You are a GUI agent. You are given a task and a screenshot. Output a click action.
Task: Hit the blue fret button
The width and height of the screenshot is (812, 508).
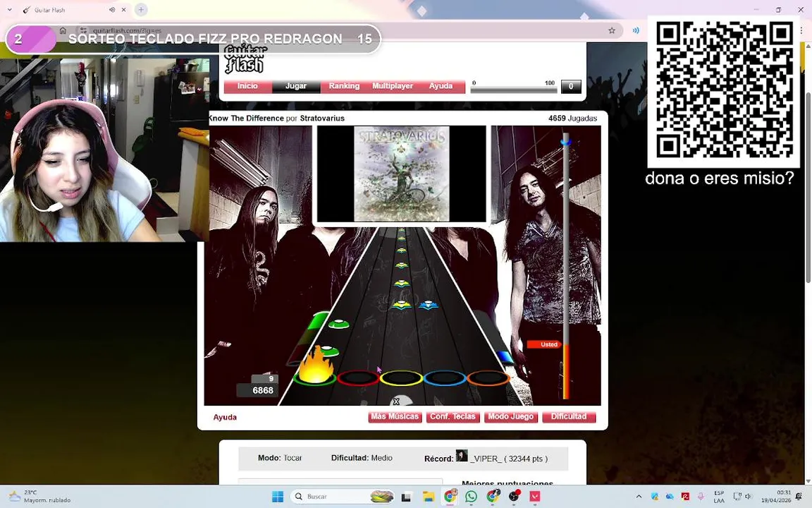point(444,378)
